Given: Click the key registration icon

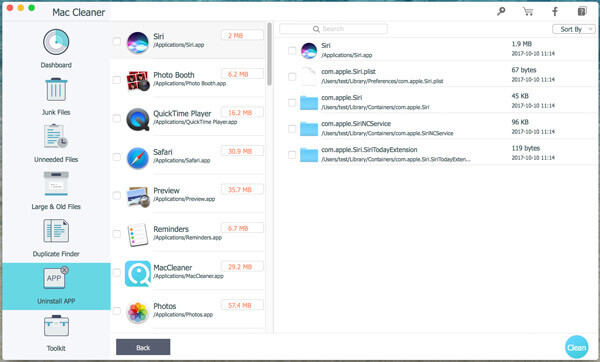Looking at the screenshot, I should pyautogui.click(x=501, y=11).
